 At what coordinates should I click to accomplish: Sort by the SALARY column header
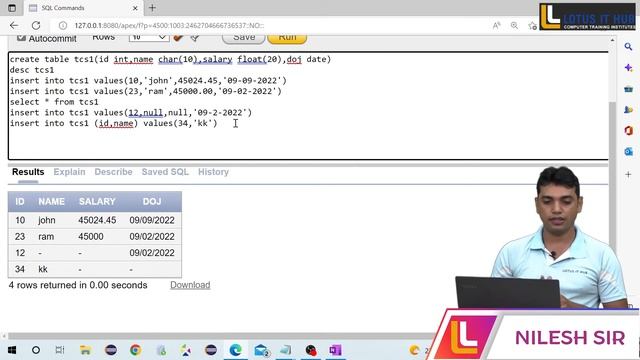coord(97,201)
